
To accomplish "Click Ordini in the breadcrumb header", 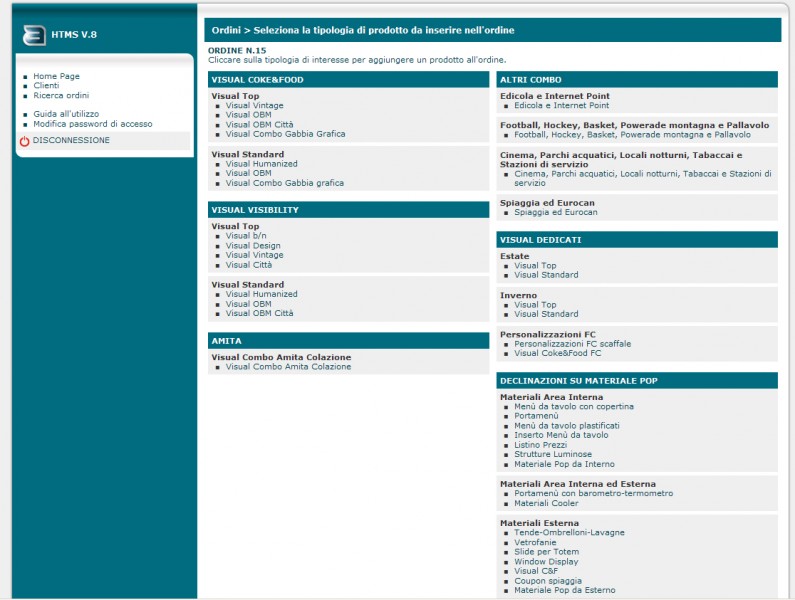I will pyautogui.click(x=226, y=30).
